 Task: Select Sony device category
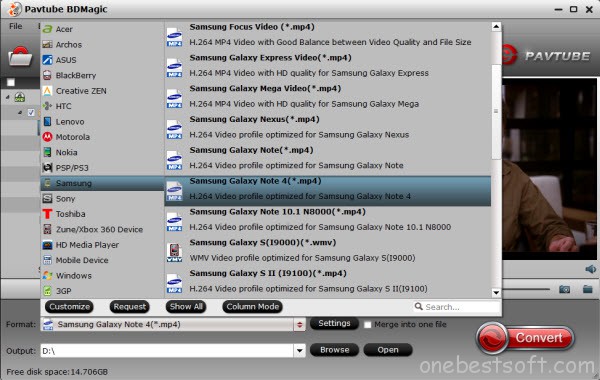(103, 199)
